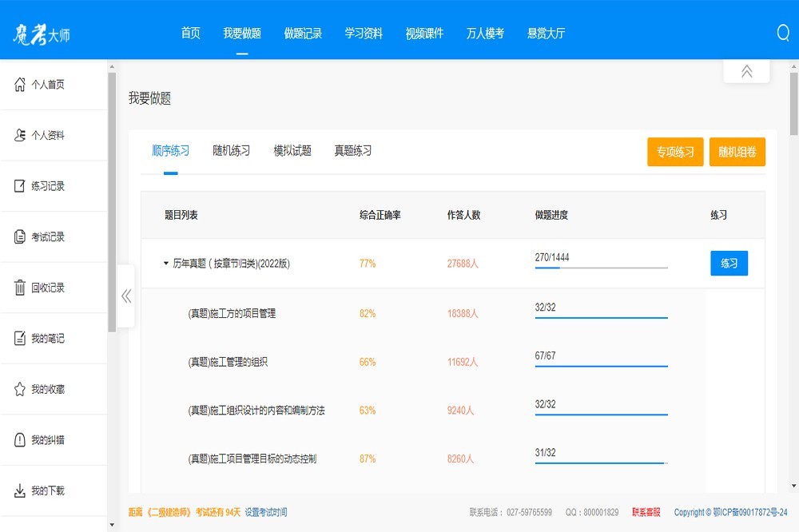The width and height of the screenshot is (799, 532).
Task: Click 我的收藏 star icon in sidebar
Action: 20,389
